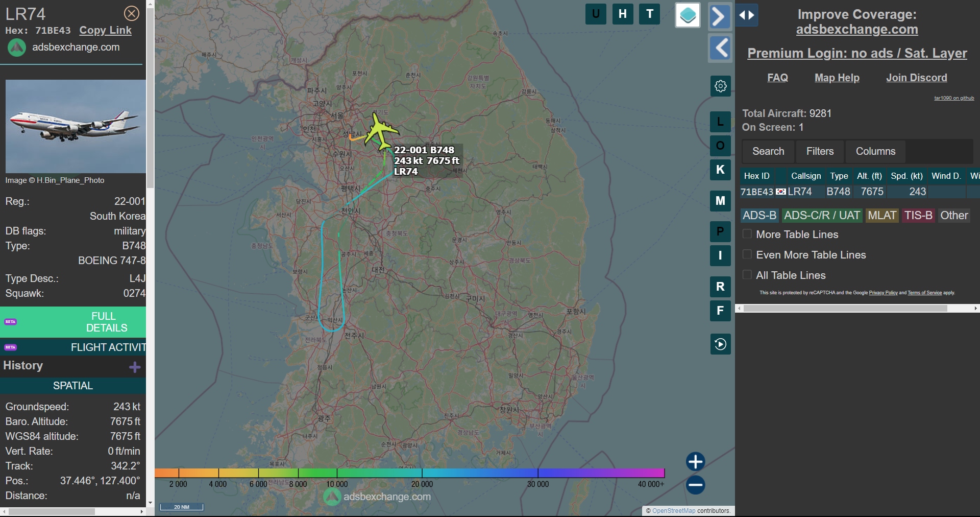
Task: Click the M map button
Action: 720,201
